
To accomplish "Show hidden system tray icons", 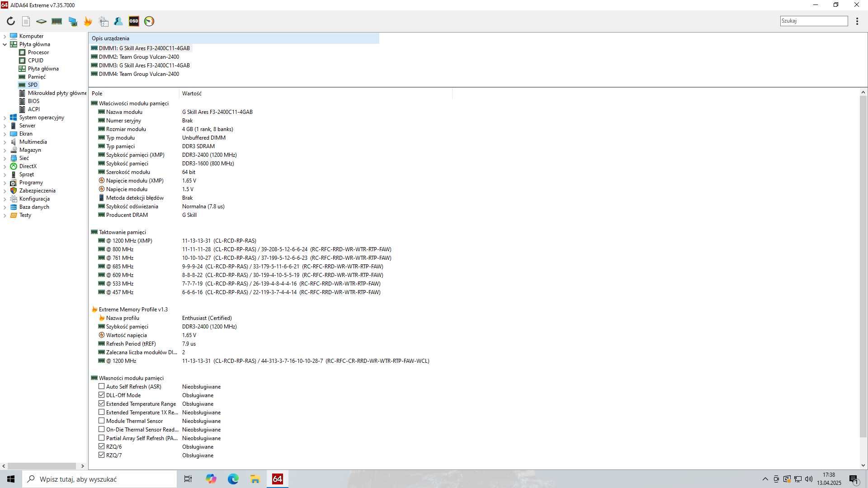I will tap(765, 479).
